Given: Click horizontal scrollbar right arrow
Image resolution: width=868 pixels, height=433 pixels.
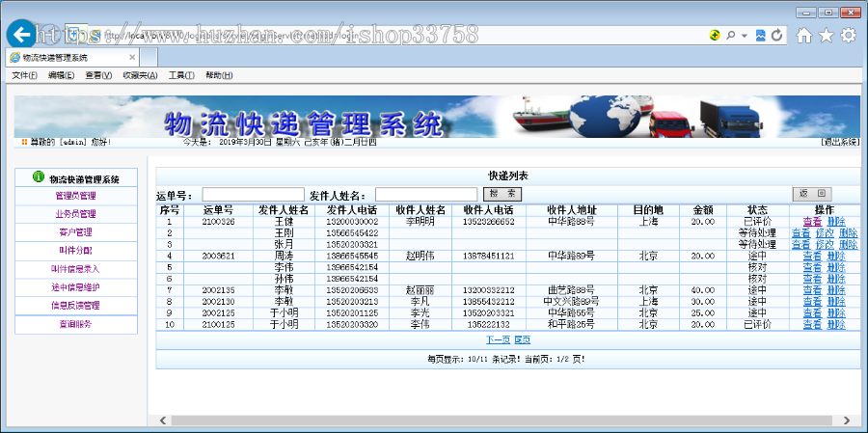Looking at the screenshot, I should pyautogui.click(x=847, y=420).
